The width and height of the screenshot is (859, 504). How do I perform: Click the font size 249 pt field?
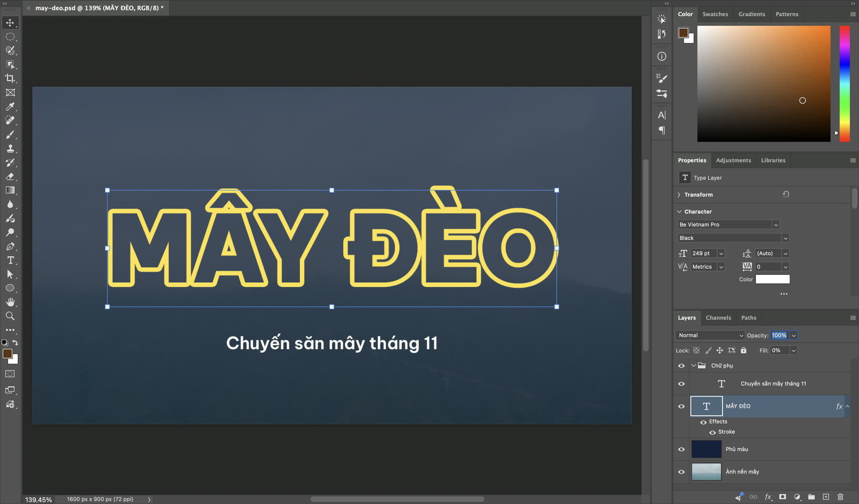pyautogui.click(x=703, y=253)
